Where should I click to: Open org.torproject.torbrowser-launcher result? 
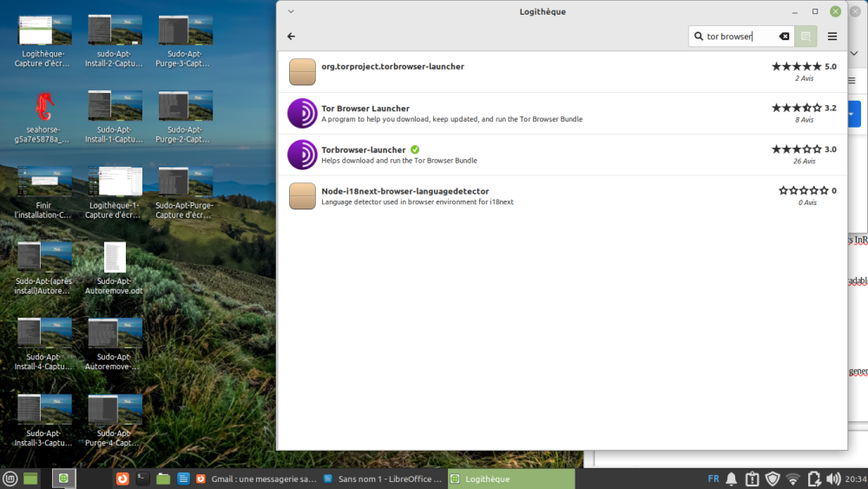[392, 67]
